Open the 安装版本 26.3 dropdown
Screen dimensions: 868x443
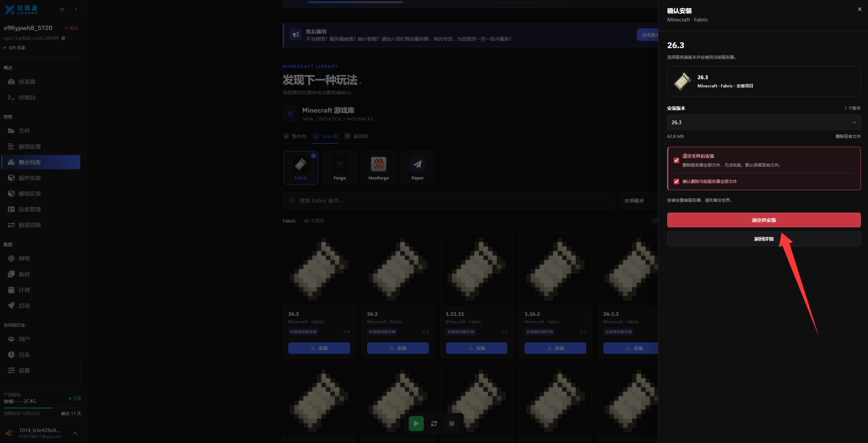point(764,122)
